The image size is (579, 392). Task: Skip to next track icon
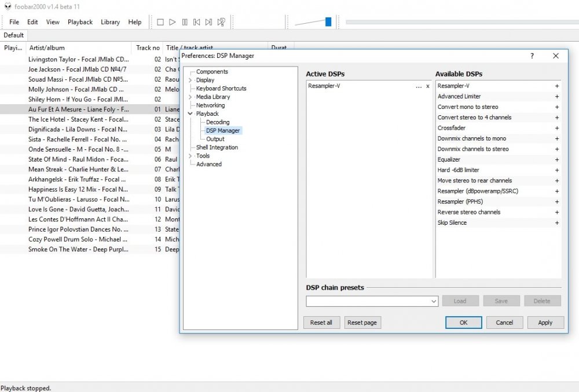click(x=208, y=22)
